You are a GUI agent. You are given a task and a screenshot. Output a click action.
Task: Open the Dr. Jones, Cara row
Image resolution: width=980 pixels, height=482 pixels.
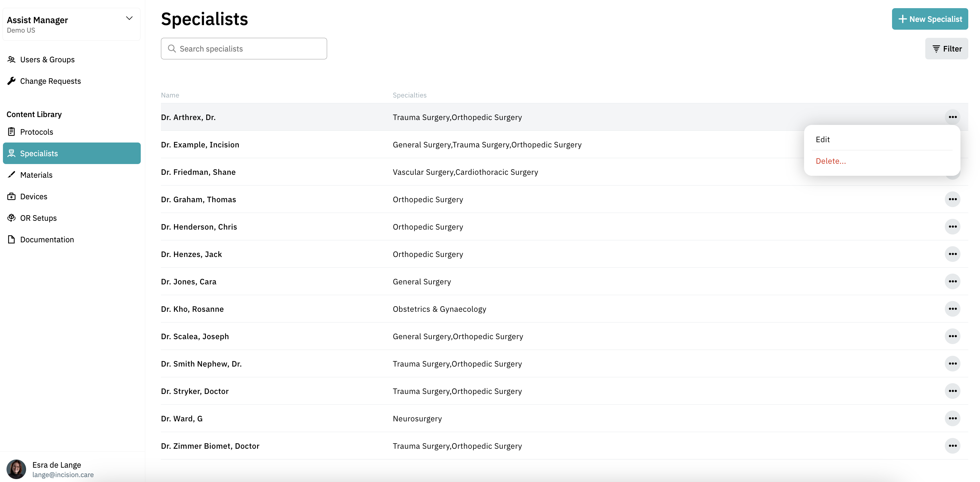(189, 282)
